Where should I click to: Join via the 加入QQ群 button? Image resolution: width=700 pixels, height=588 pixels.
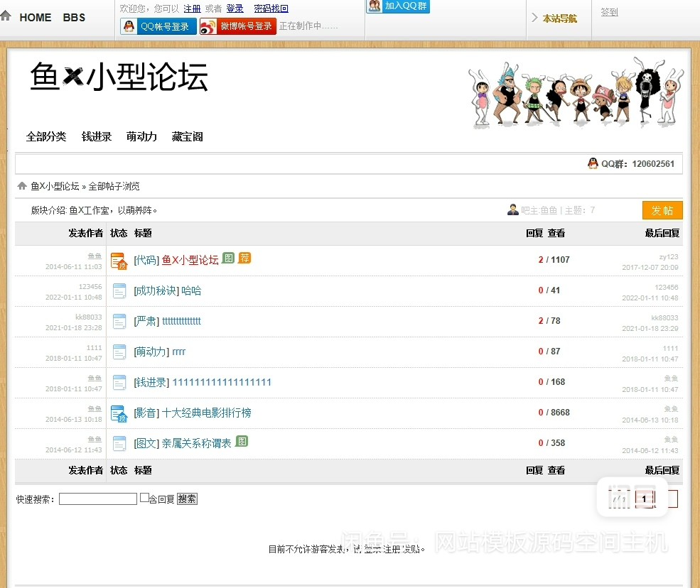click(398, 6)
